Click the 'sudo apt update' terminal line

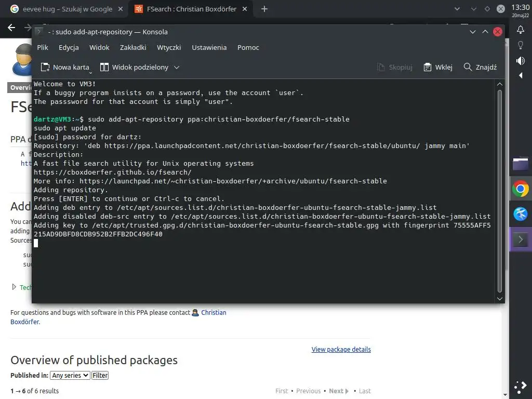(65, 128)
